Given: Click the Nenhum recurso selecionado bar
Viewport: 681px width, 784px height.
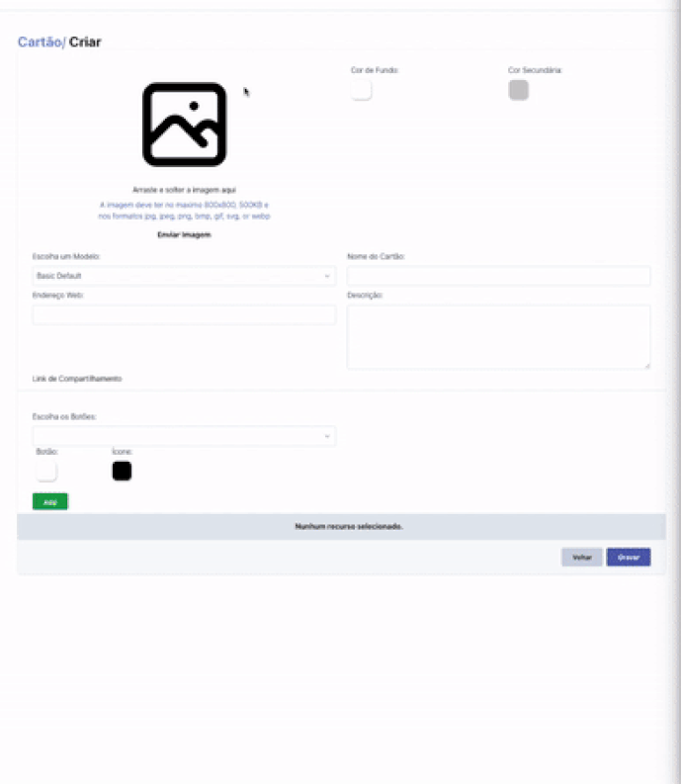Looking at the screenshot, I should point(342,527).
